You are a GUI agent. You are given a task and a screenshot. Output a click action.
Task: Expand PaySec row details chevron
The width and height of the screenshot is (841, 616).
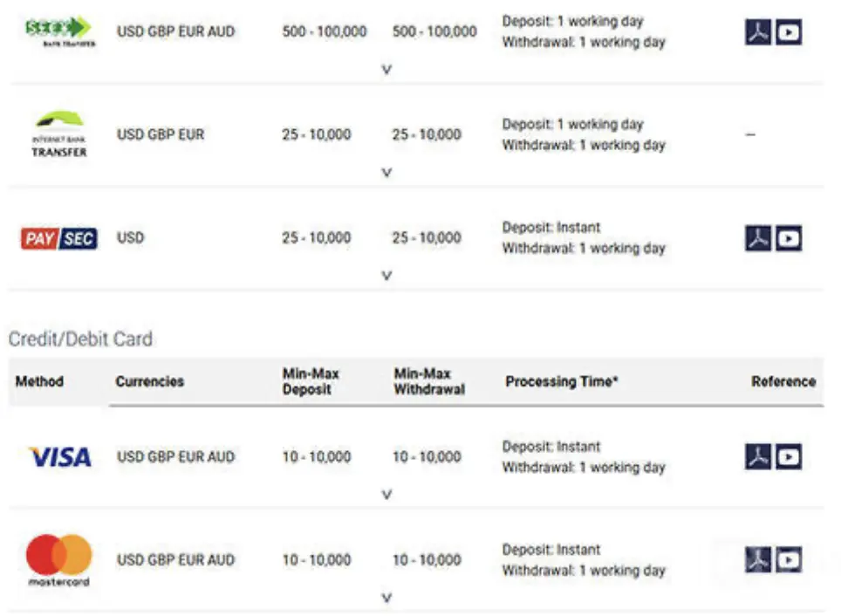tap(386, 276)
